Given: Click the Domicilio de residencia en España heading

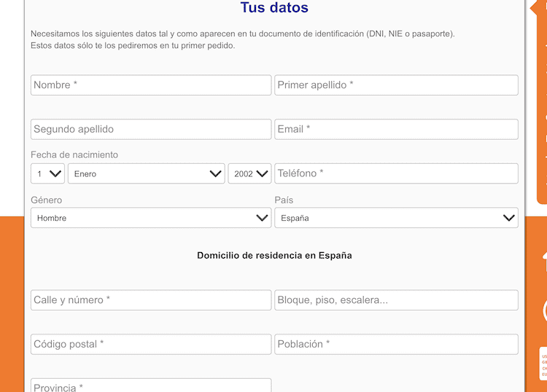Looking at the screenshot, I should [274, 256].
